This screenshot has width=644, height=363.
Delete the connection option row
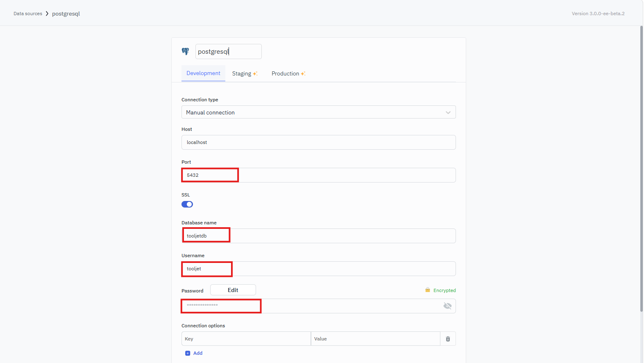pos(448,339)
